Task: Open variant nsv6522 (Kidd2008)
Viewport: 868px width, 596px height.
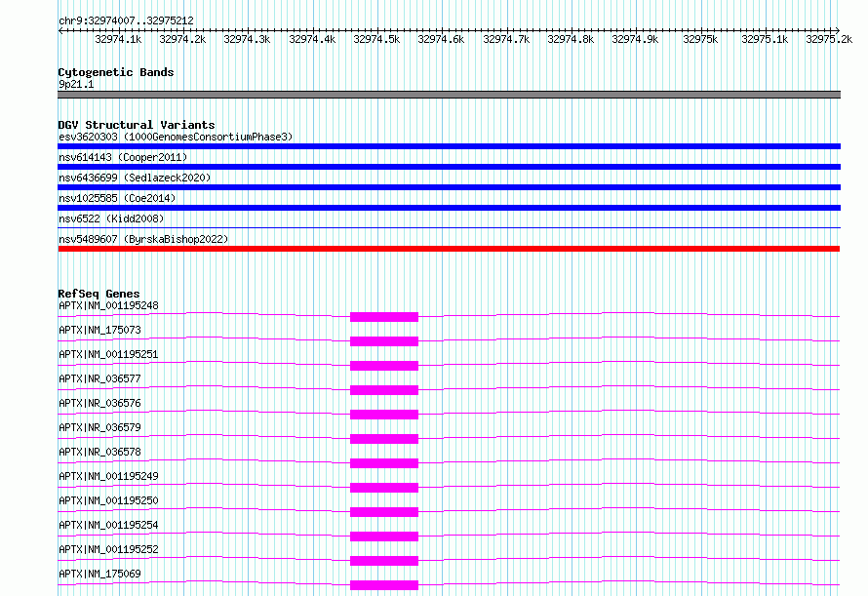Action: tap(111, 219)
